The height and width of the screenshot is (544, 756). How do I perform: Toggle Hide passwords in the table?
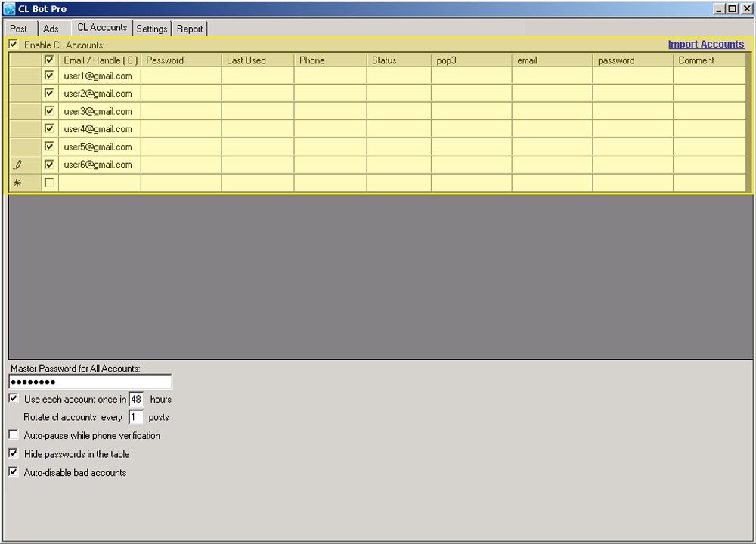click(x=14, y=454)
